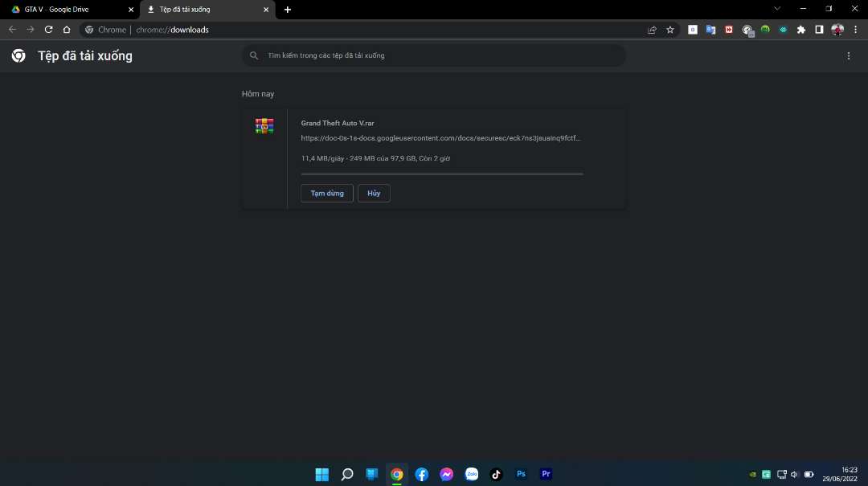Open the Google Translate extension
Screen dimensions: 868x486
click(710, 30)
